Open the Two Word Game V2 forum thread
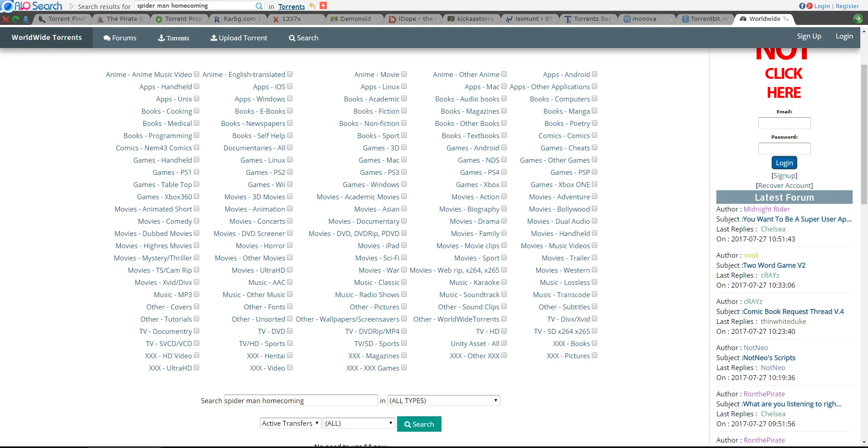 774,265
